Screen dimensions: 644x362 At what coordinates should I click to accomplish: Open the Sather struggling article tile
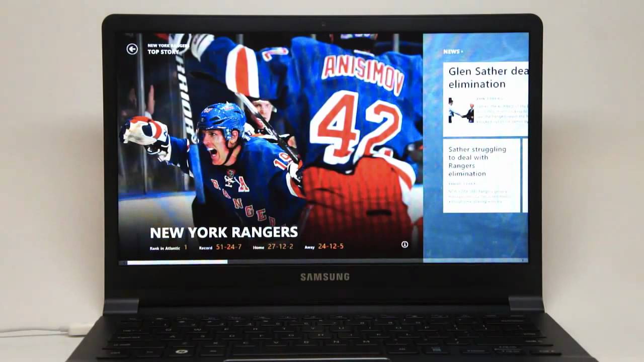[x=481, y=175]
